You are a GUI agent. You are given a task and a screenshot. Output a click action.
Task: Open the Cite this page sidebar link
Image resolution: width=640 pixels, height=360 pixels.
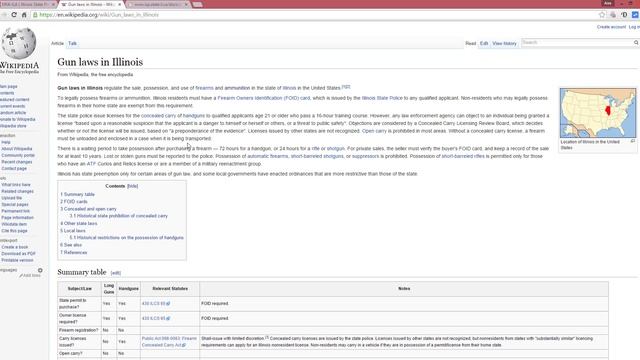click(14, 231)
